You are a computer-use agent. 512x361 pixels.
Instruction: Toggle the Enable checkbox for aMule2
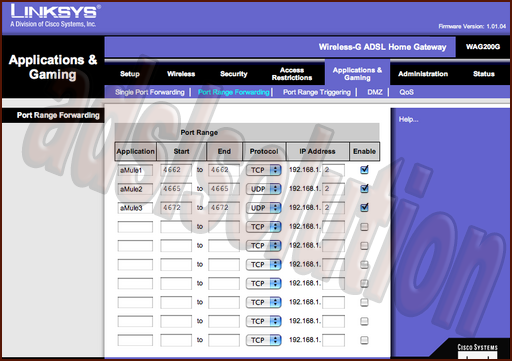coord(364,189)
